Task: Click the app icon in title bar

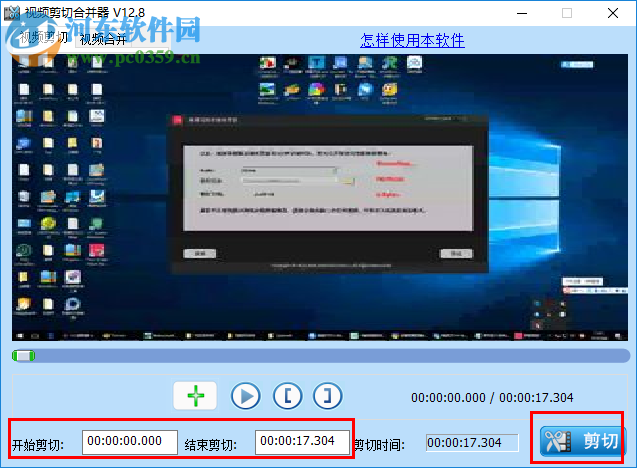Action: point(12,13)
